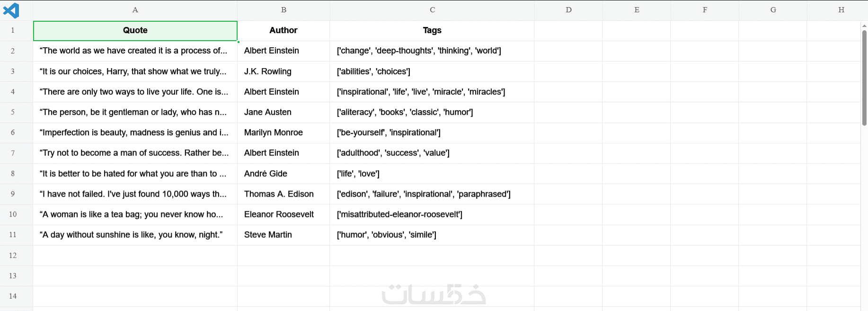Select the row 12 header
The width and height of the screenshot is (868, 311).
coord(13,255)
